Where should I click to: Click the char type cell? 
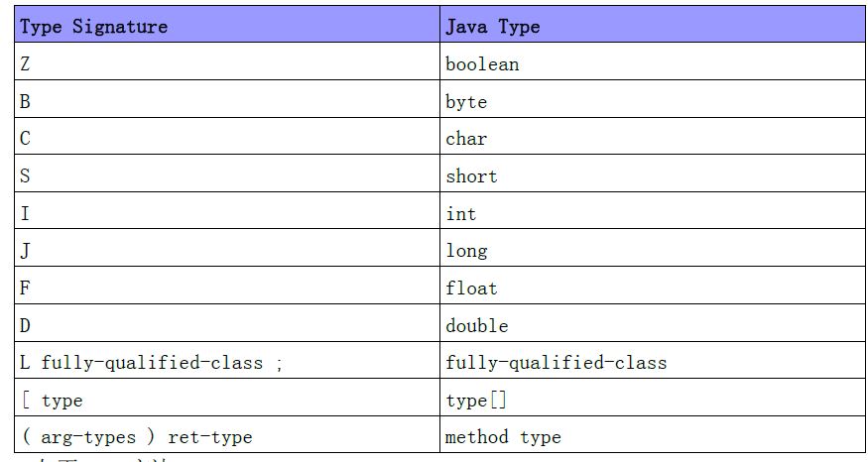pos(466,139)
